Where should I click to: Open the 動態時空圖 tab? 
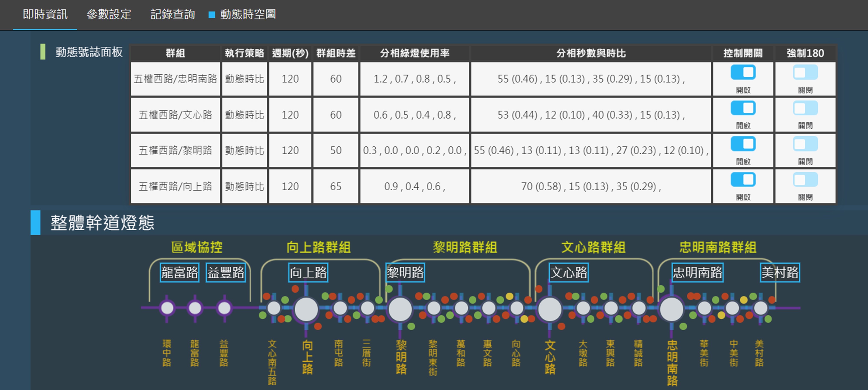click(243, 15)
